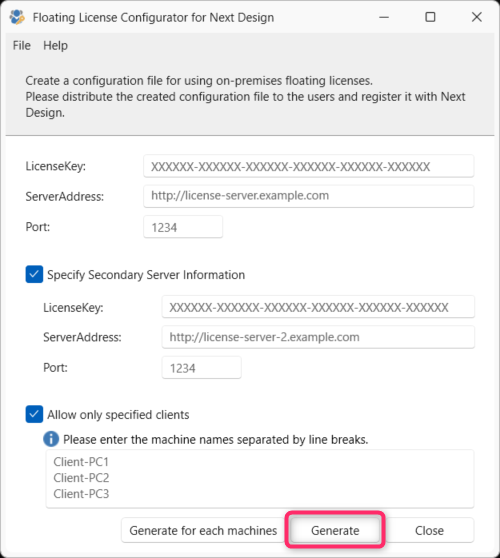The image size is (500, 558).
Task: Toggle Allow only specified clients checkbox
Action: tap(34, 414)
